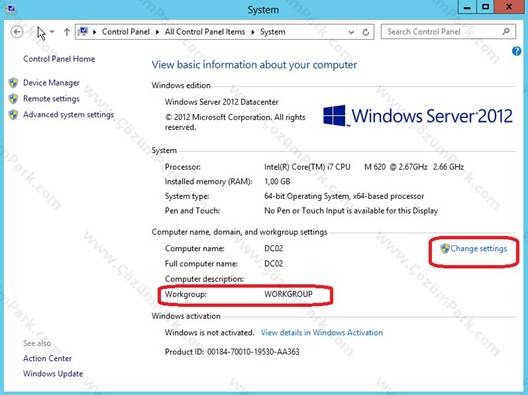Expand the address bar history dropdown

point(351,32)
